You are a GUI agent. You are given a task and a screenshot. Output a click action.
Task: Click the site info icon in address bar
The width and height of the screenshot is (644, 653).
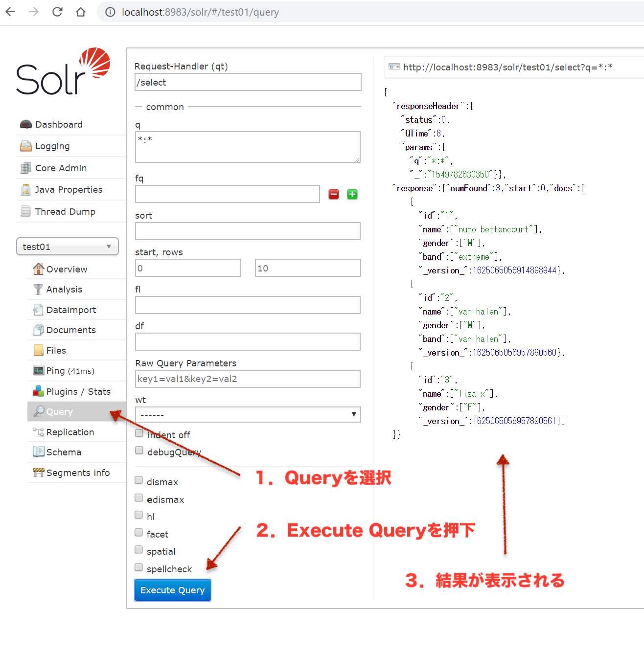(x=110, y=12)
